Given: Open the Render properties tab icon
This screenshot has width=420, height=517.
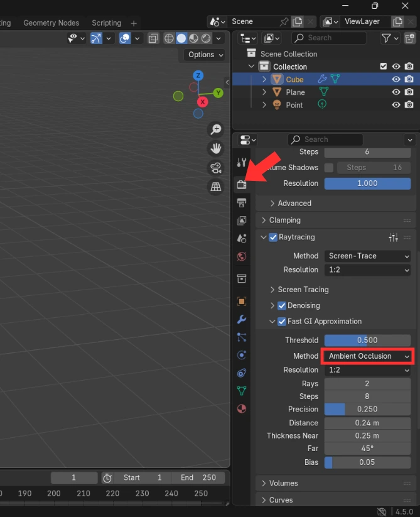Looking at the screenshot, I should coord(242,185).
